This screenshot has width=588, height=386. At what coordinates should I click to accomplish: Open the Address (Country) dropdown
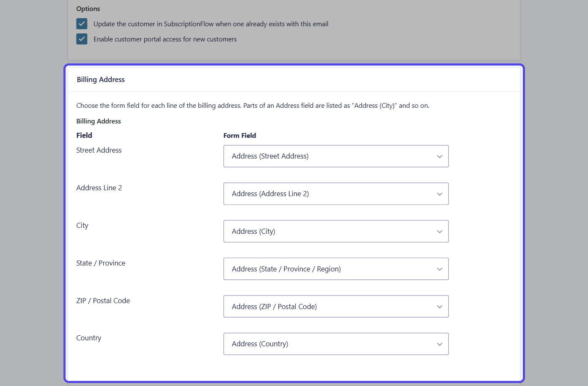(336, 344)
